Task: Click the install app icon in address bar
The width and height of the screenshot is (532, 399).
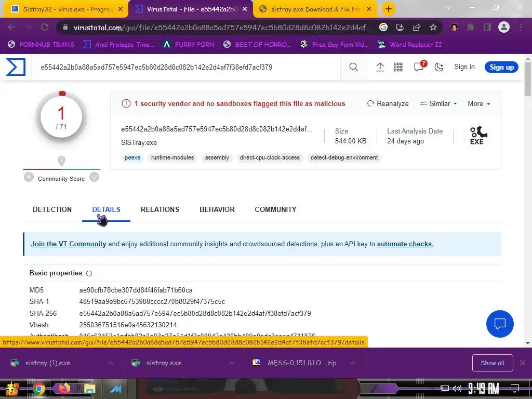Action: tap(400, 27)
